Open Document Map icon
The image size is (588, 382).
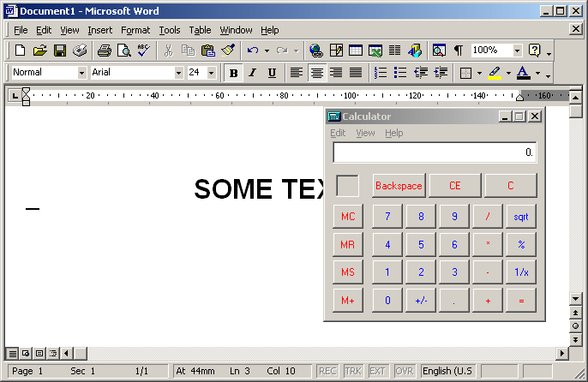(439, 51)
